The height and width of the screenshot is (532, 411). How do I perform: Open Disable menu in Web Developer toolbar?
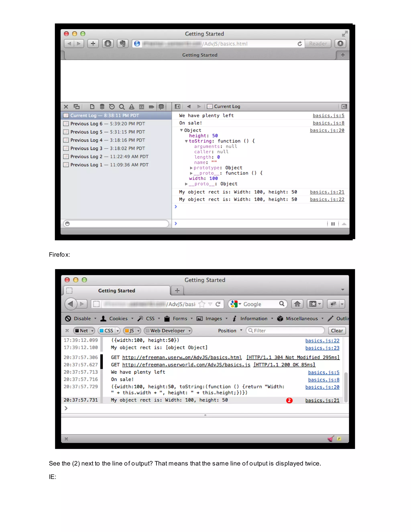[81, 319]
